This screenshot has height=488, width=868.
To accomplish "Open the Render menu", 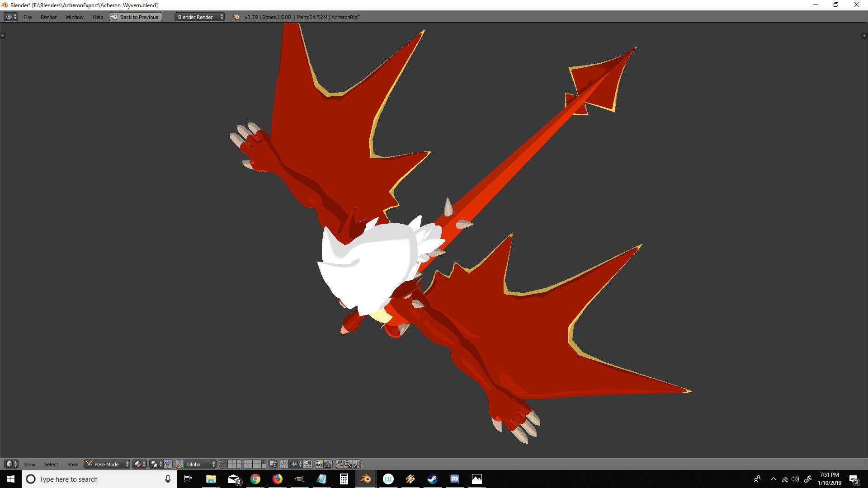I will 48,17.
